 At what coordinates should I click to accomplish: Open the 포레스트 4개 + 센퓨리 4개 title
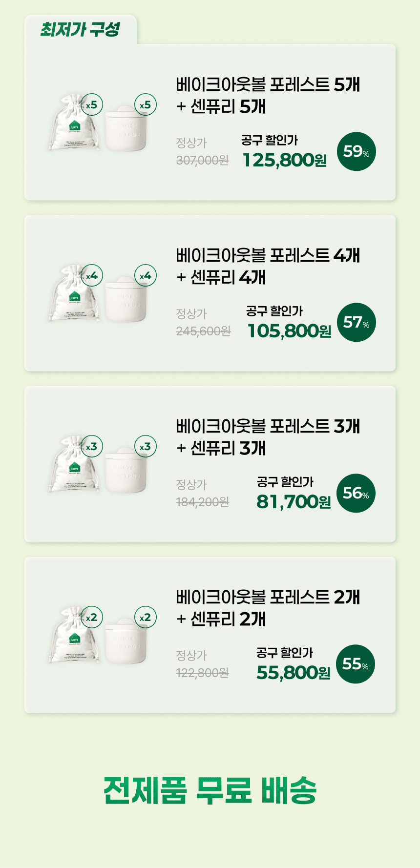268,266
